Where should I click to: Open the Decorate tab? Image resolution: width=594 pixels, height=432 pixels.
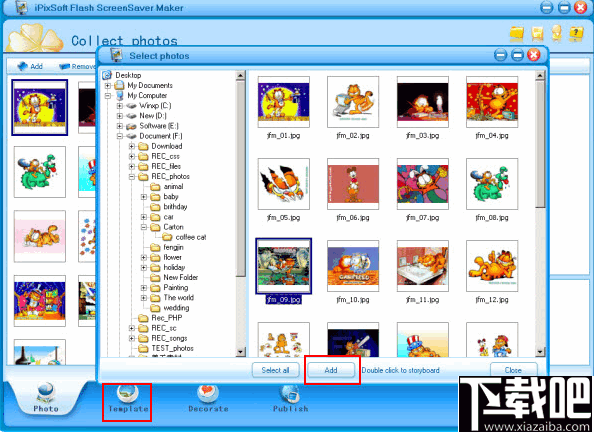tap(208, 399)
